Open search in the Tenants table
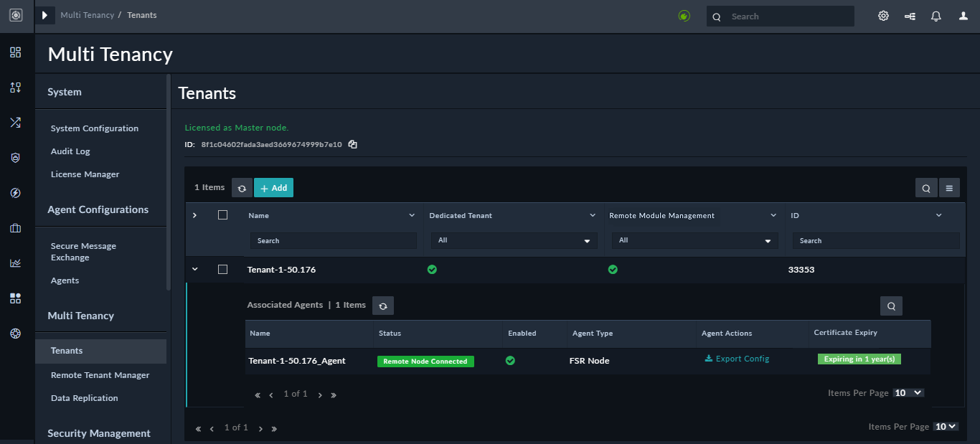This screenshot has height=444, width=980. (x=926, y=187)
